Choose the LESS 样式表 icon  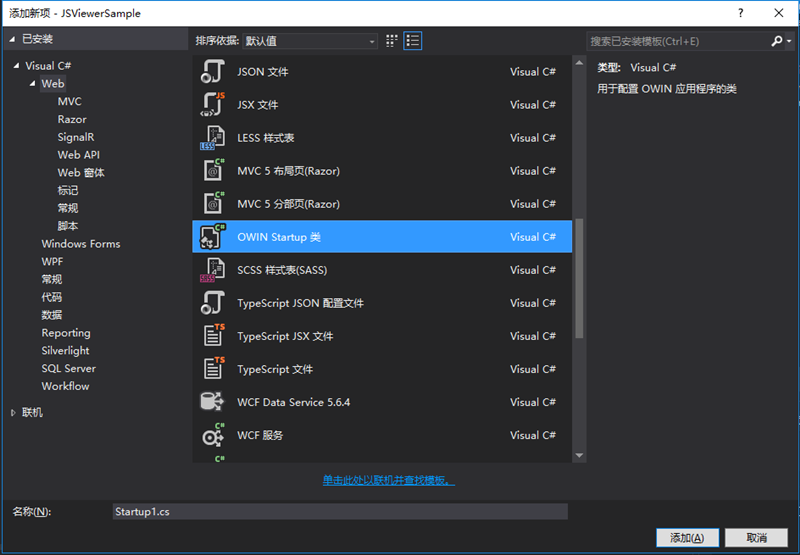213,138
